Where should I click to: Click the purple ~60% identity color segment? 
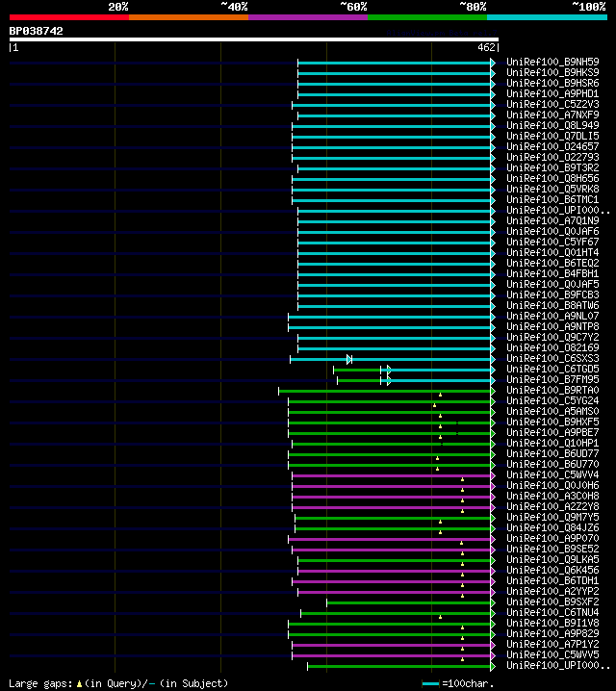pos(308,17)
